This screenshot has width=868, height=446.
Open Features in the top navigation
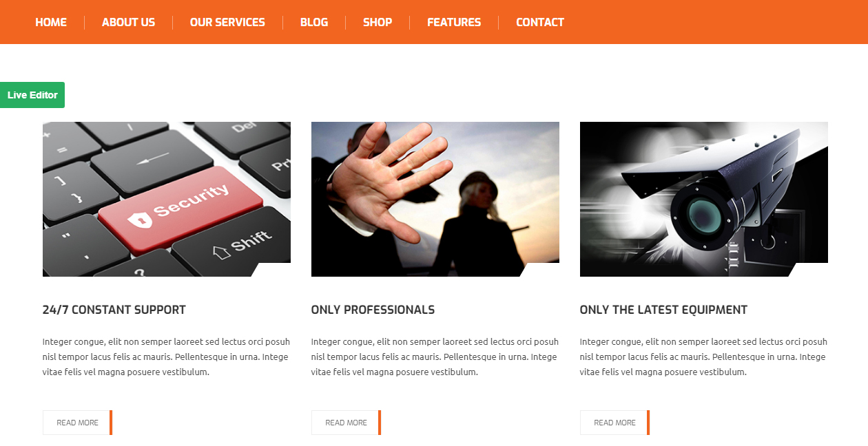454,22
